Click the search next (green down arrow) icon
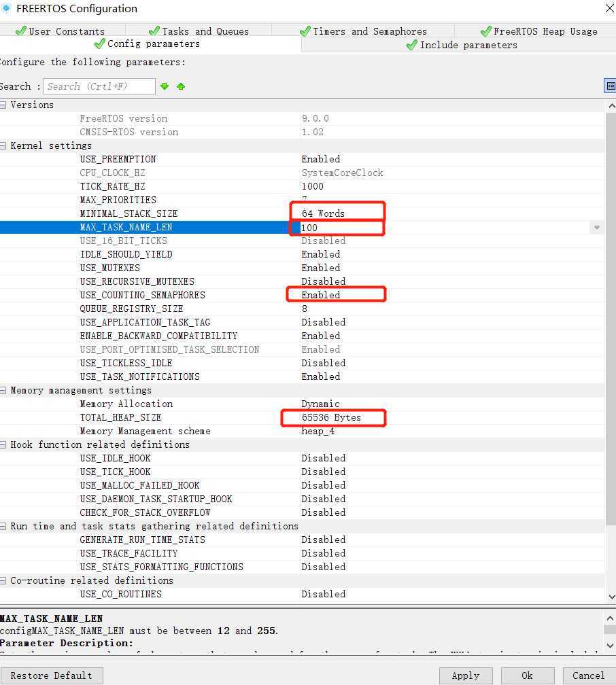This screenshot has width=616, height=685. pos(165,86)
